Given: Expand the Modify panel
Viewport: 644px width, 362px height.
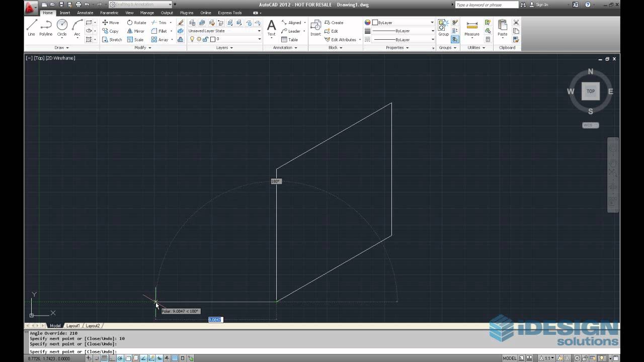Looking at the screenshot, I should coord(142,48).
